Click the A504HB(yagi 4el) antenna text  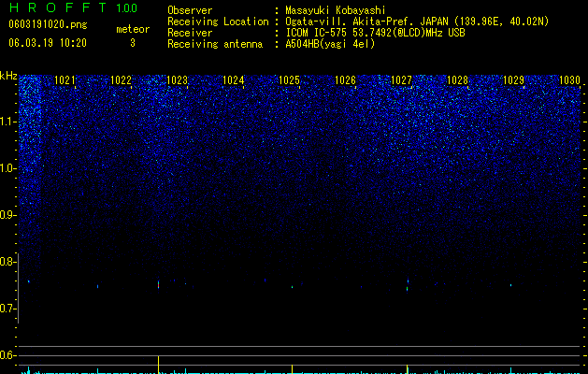click(330, 44)
